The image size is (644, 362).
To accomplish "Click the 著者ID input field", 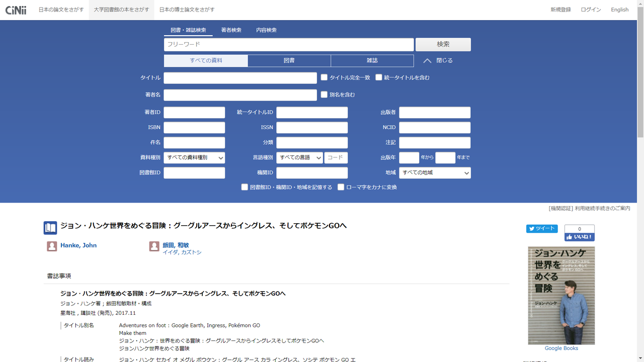I will pos(194,112).
